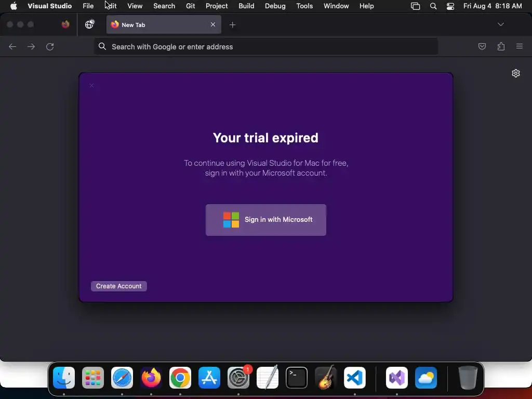Reload the current page

(x=50, y=46)
